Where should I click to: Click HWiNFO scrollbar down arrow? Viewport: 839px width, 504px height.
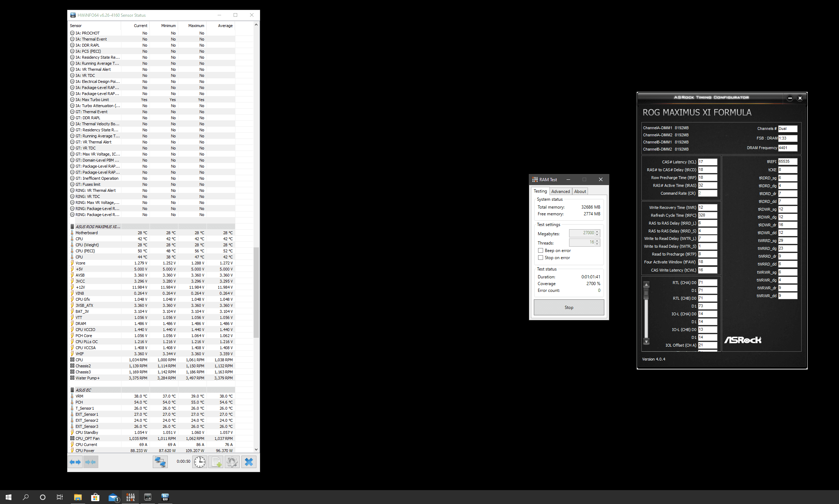click(x=256, y=450)
